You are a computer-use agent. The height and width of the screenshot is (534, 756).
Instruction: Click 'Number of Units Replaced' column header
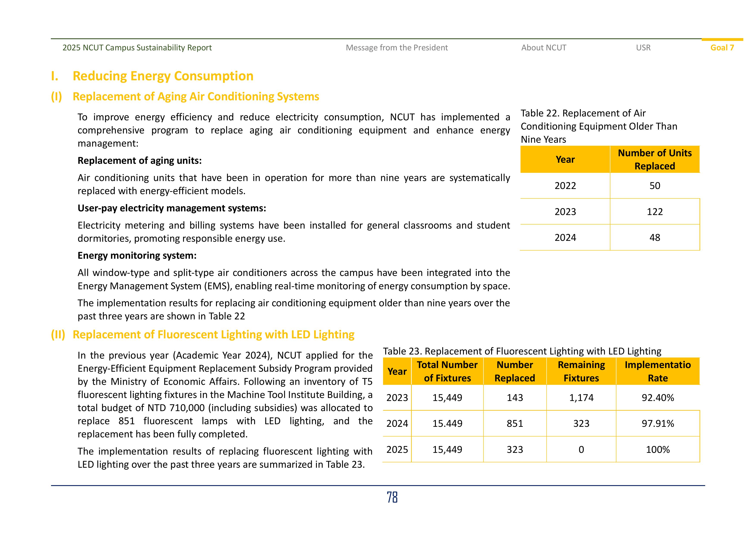[x=655, y=159]
